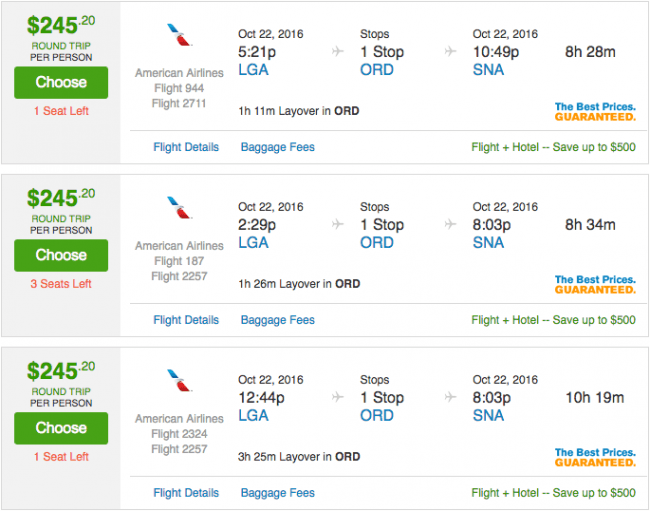Click plane icon after 2:29p departure
The width and height of the screenshot is (650, 511).
[x=338, y=224]
